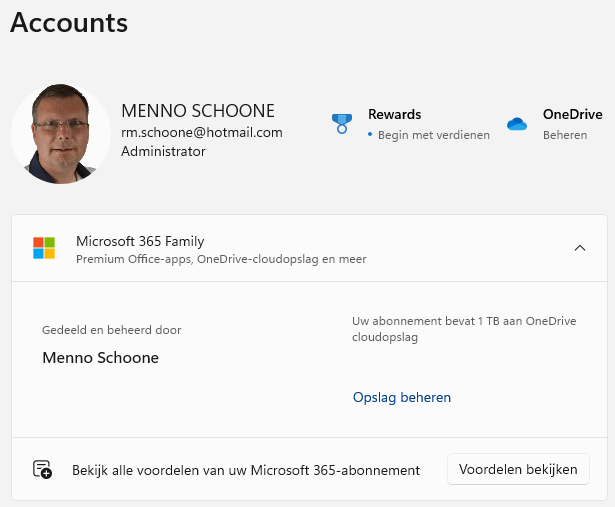The height and width of the screenshot is (507, 615).
Task: Collapse the Microsoft 365 Family section chevron
Action: click(580, 248)
